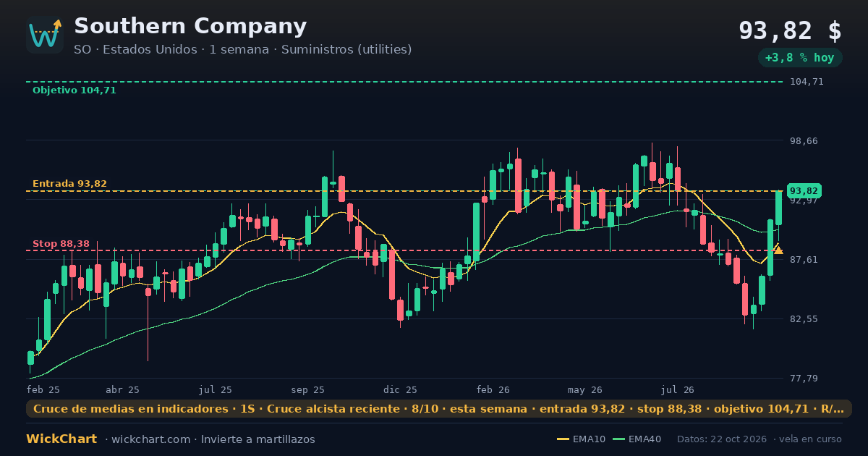868x456 pixels.
Task: Click the "77,79" price axis value
Action: point(804,379)
